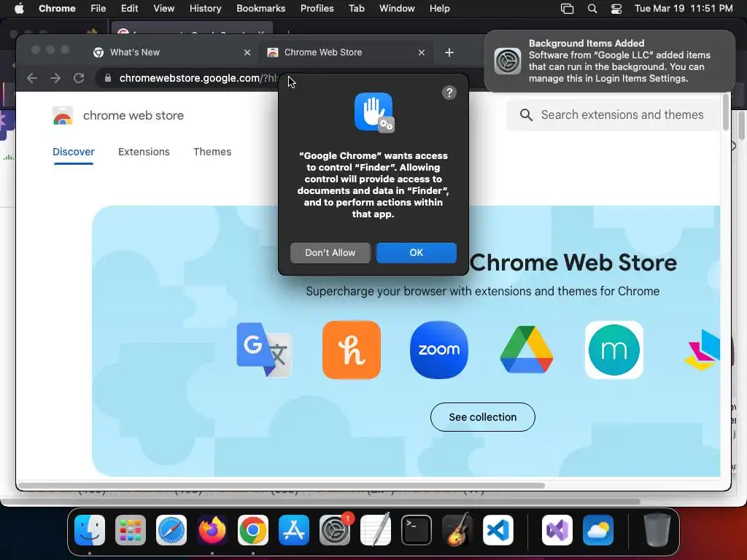This screenshot has height=560, width=747.
Task: Open Control Center in menu bar
Action: coord(616,9)
